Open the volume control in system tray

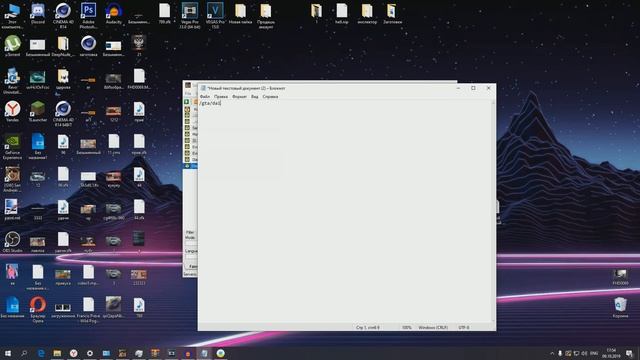tap(584, 353)
